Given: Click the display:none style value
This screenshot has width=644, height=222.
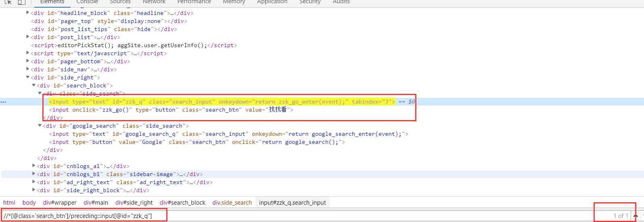Looking at the screenshot, I should coord(140,21).
